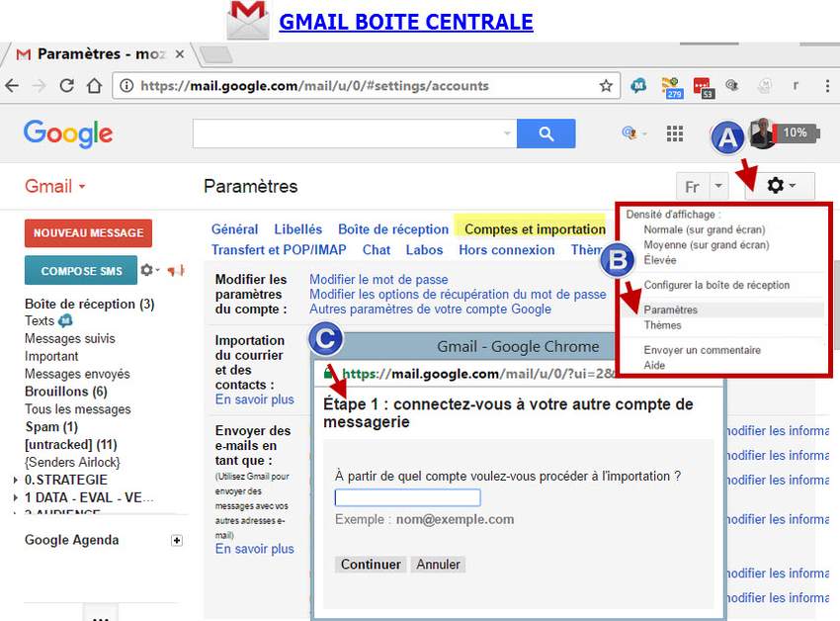The width and height of the screenshot is (840, 621).
Task: Click the Gmail envelope logo in header
Action: pos(247,20)
